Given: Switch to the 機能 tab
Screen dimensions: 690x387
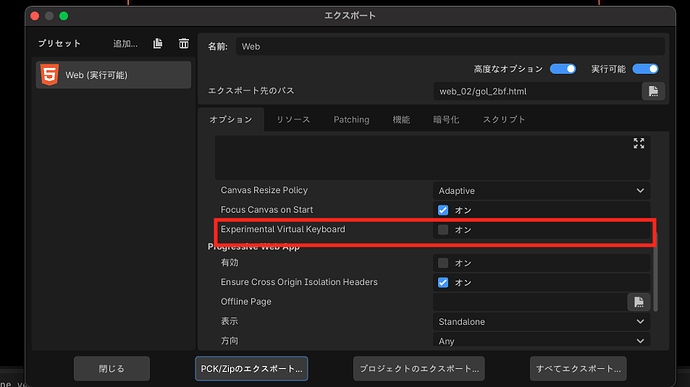Looking at the screenshot, I should (401, 119).
